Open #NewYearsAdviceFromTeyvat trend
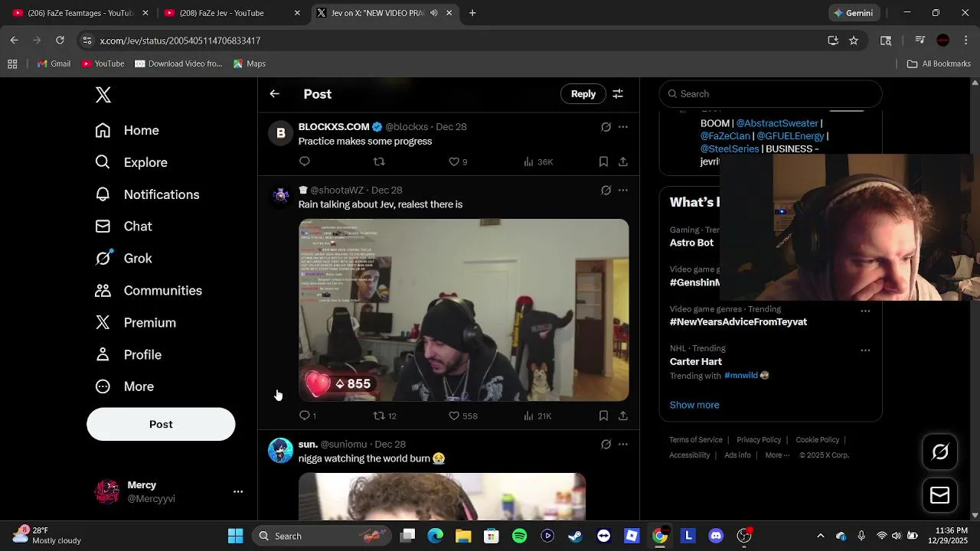Viewport: 980px width, 551px height. click(738, 322)
